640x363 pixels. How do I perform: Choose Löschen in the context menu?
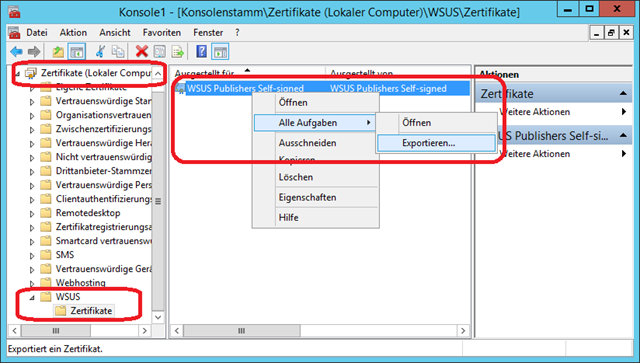[316, 177]
